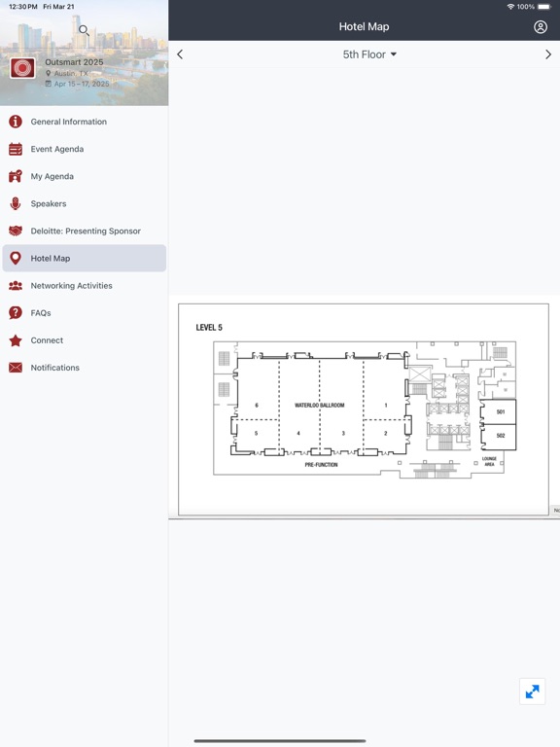Tap the search magnifier icon

[x=84, y=30]
